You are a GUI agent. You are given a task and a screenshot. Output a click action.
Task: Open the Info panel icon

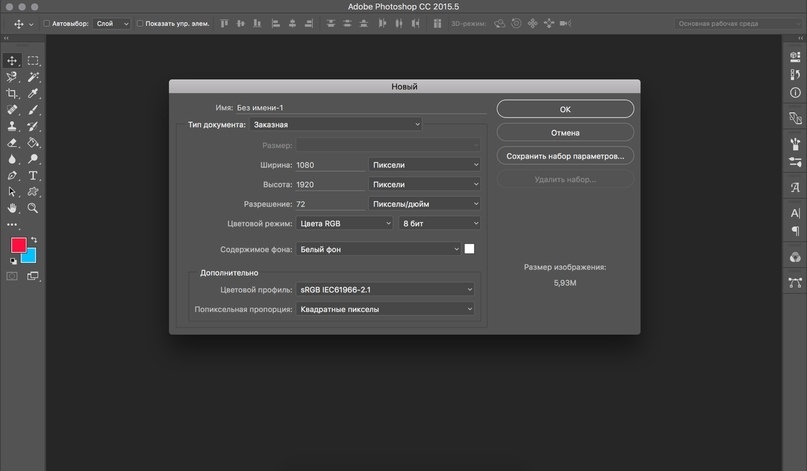point(795,93)
